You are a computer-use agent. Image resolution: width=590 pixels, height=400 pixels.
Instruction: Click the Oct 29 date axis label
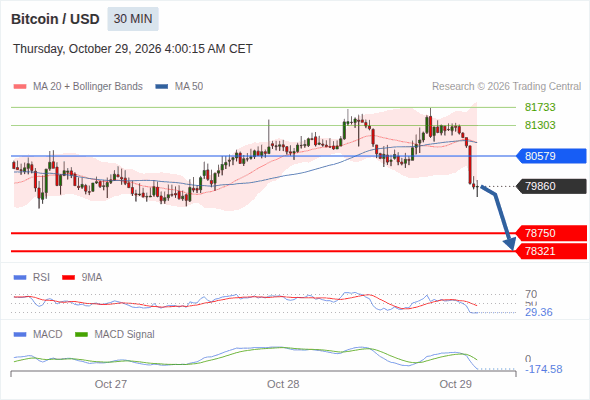point(456,384)
